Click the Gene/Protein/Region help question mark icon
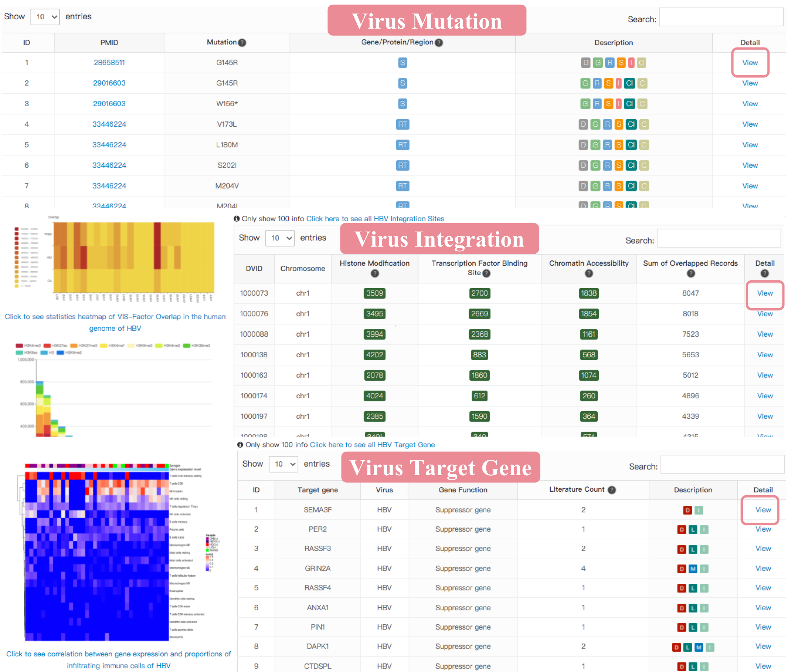 coord(439,43)
